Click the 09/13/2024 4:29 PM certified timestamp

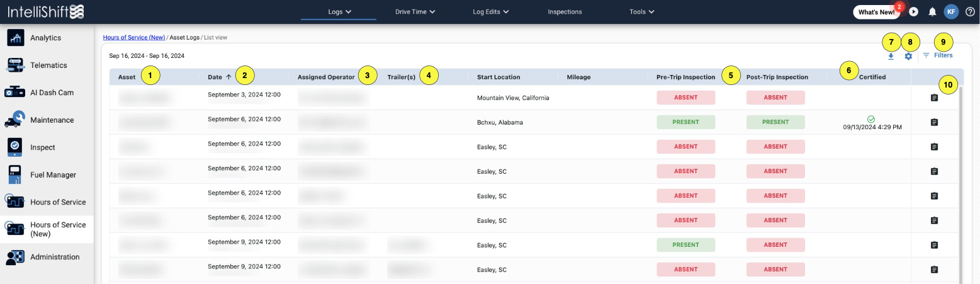872,127
